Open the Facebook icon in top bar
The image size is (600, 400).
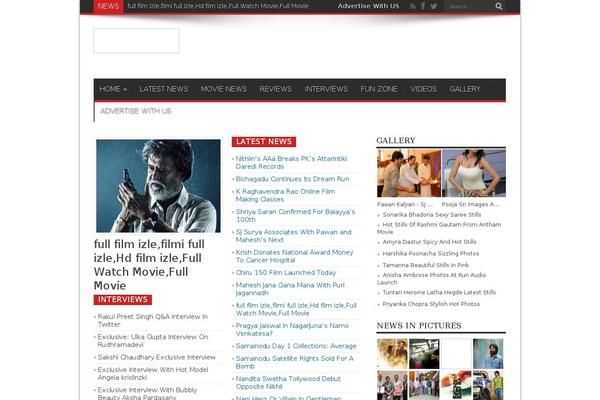[423, 6]
